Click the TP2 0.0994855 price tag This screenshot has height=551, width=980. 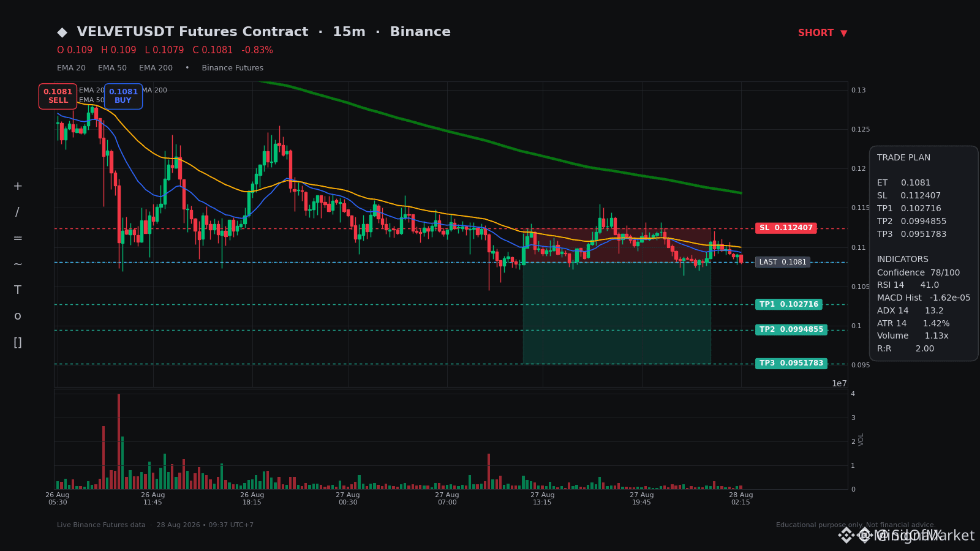tap(791, 329)
